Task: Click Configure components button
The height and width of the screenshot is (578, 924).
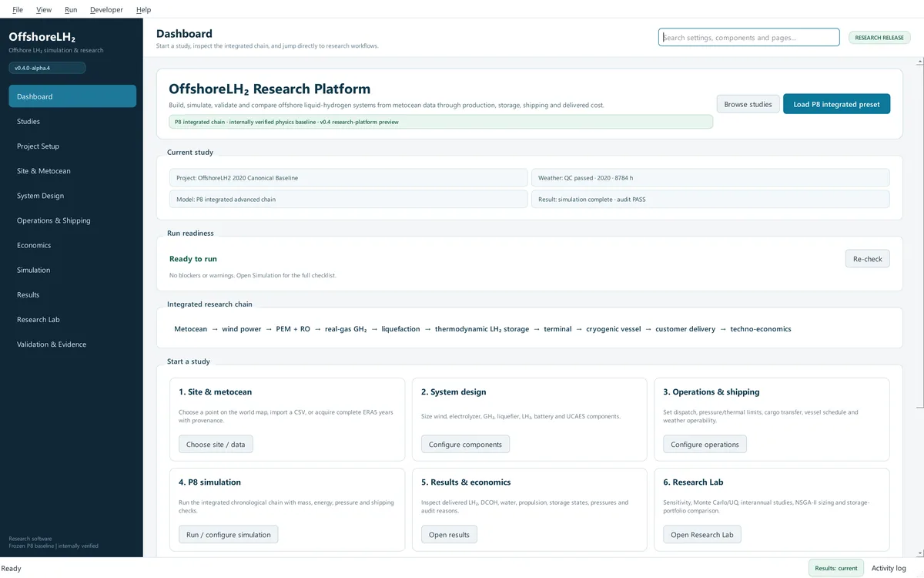Action: pos(465,444)
